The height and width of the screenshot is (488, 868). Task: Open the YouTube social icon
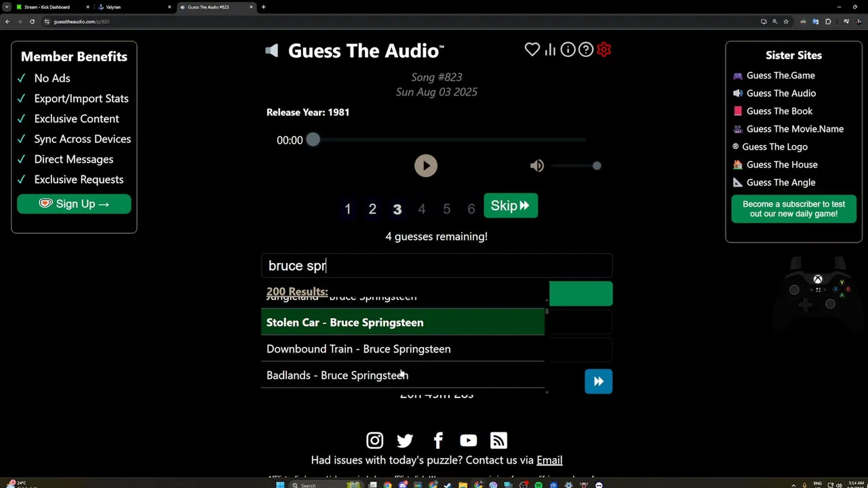click(468, 441)
